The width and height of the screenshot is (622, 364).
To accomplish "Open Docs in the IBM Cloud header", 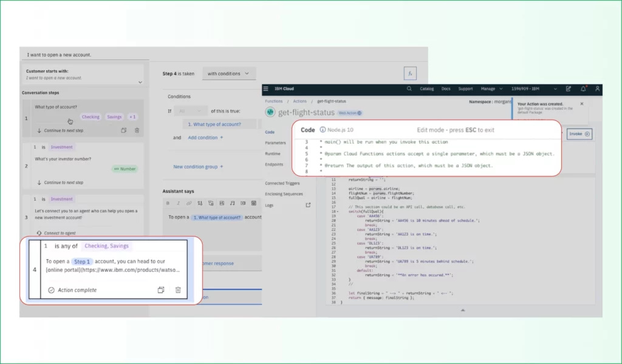I will pyautogui.click(x=446, y=89).
